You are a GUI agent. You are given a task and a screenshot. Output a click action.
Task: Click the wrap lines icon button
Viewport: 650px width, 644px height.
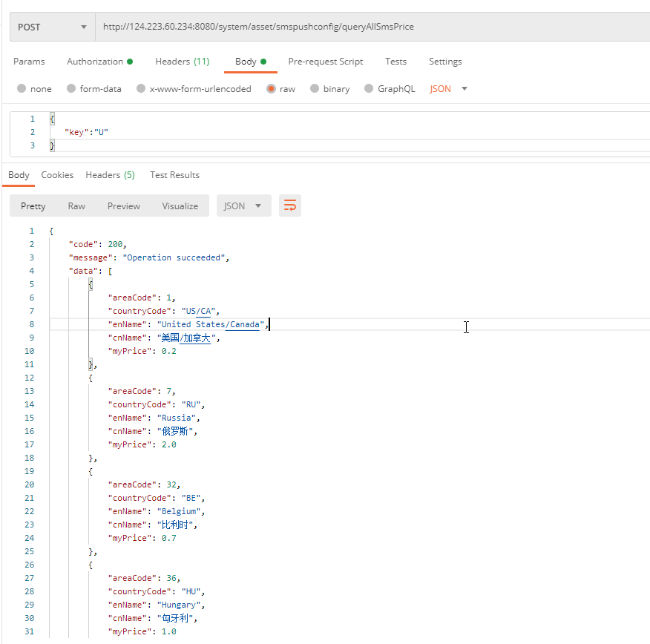[290, 206]
